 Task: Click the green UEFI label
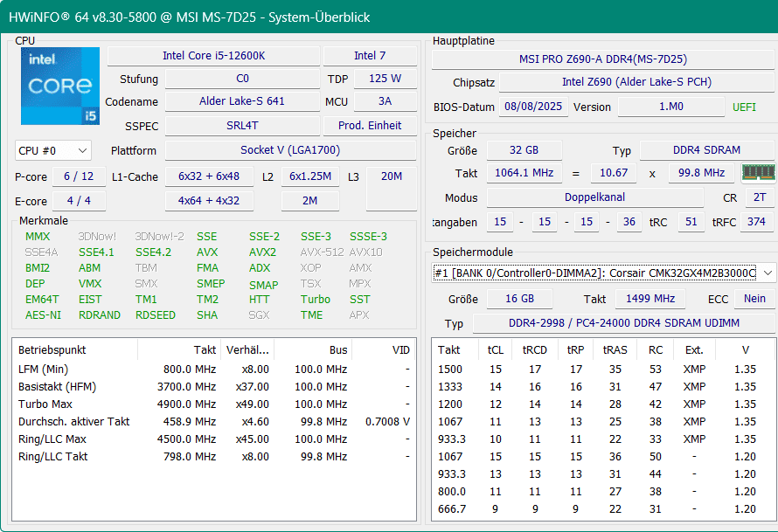[x=744, y=107]
